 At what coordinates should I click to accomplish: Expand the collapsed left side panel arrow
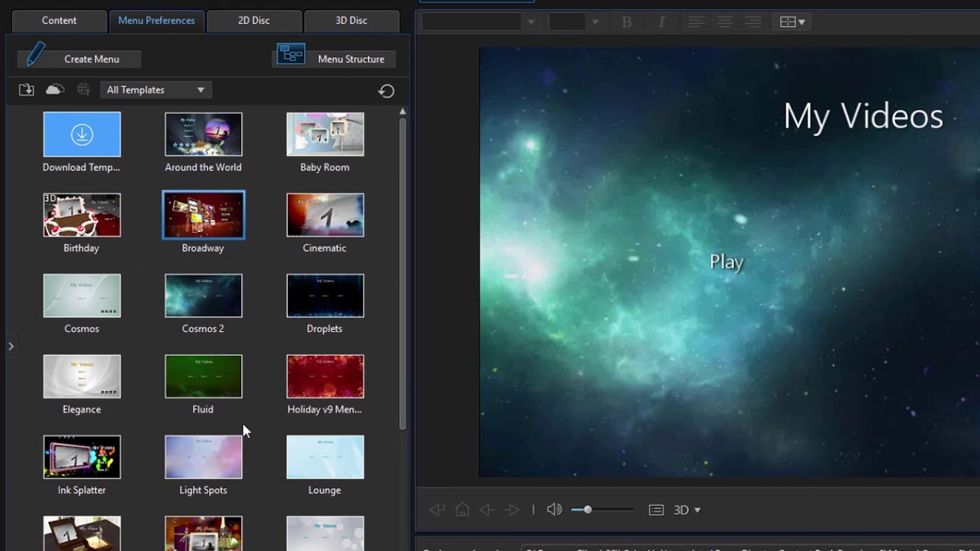tap(11, 347)
